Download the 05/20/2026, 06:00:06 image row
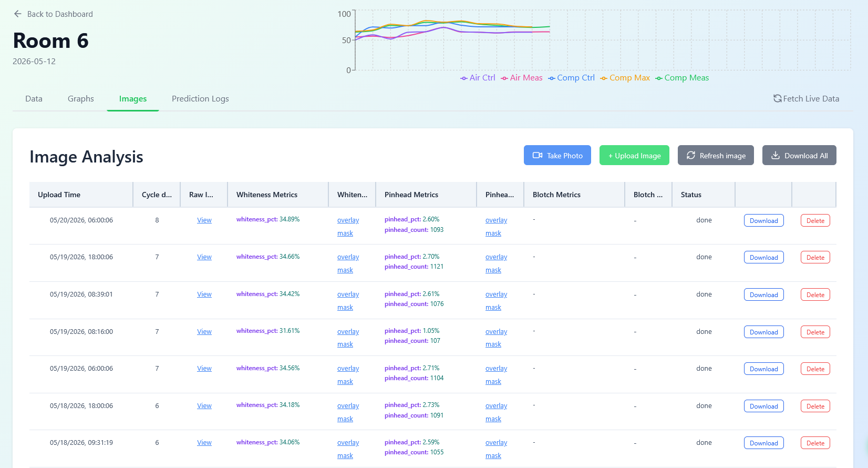The width and height of the screenshot is (868, 468). [764, 220]
